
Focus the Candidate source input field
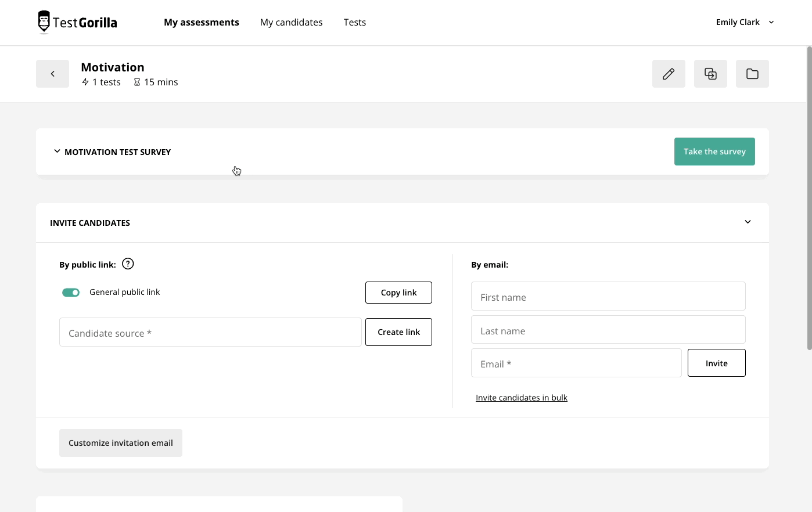coord(210,333)
